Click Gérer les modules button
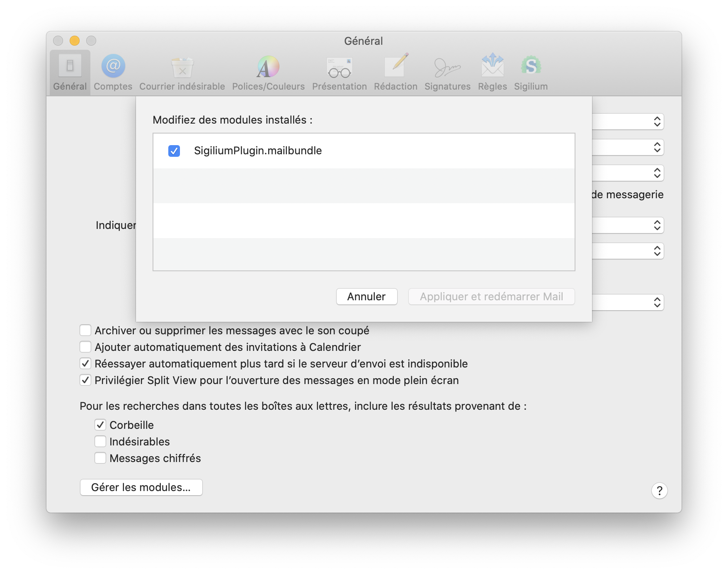The height and width of the screenshot is (574, 728). (141, 487)
